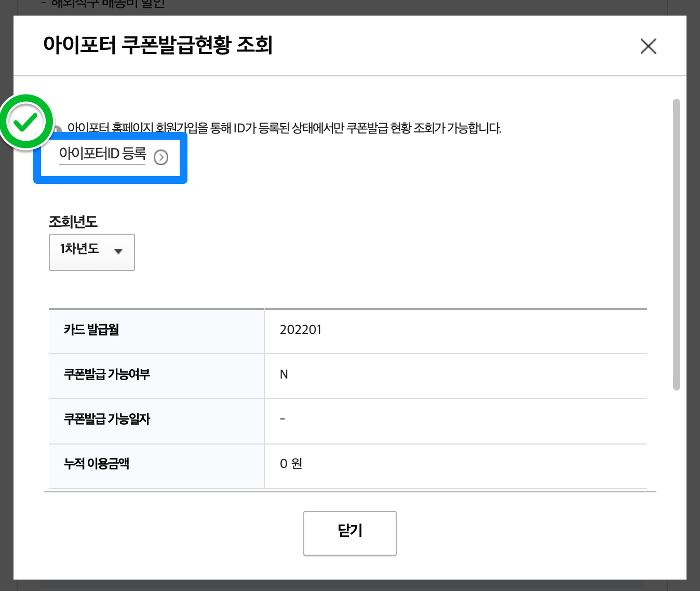
Task: Click the 조회년도 label
Action: 73,222
